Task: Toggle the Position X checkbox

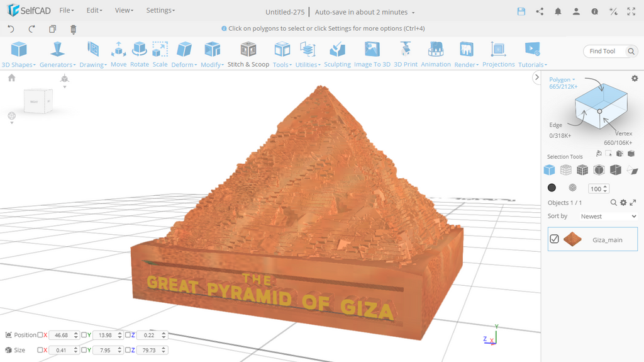Action: [40, 335]
